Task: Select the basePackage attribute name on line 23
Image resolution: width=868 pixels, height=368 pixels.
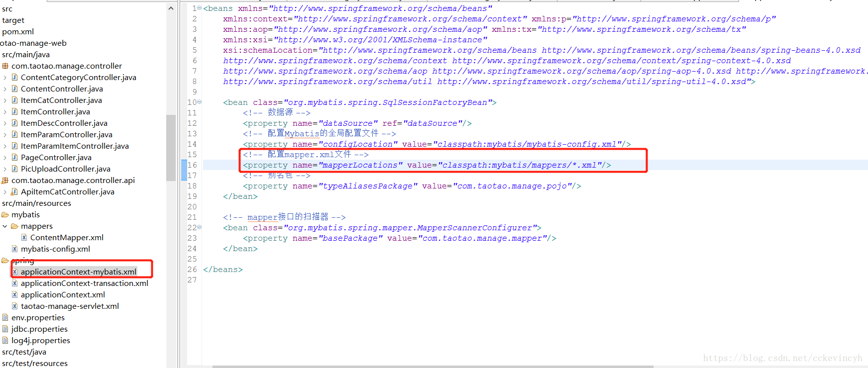Action: (350, 238)
